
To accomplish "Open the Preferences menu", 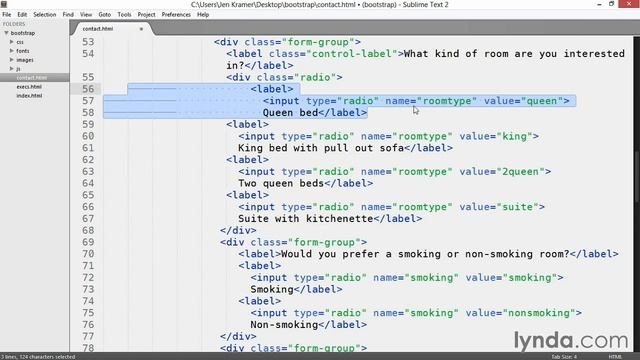I will [176, 14].
